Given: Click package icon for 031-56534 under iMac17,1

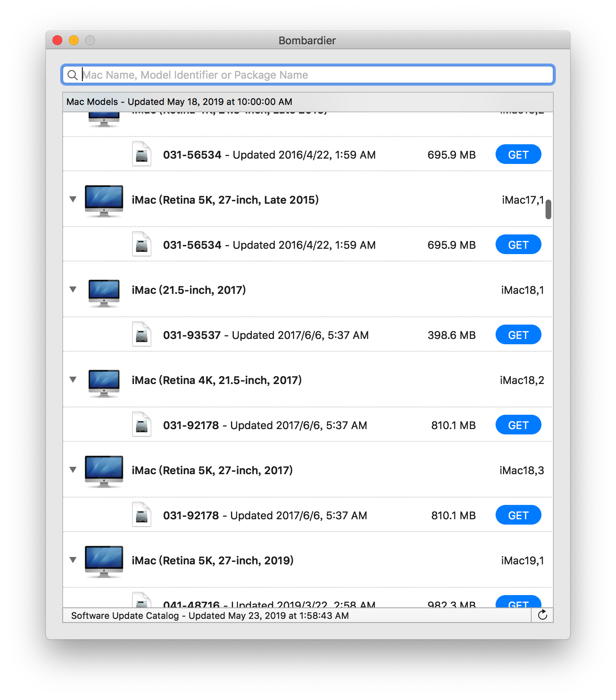Looking at the screenshot, I should 142,244.
